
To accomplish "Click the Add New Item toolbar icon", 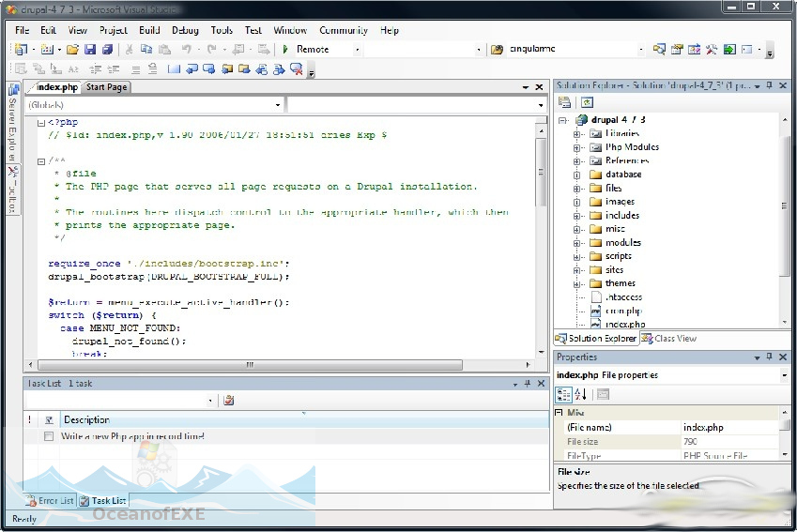I will 47,50.
